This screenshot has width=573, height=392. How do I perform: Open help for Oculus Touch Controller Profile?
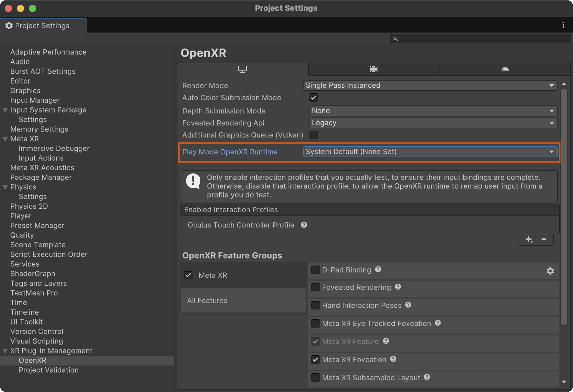coord(304,225)
